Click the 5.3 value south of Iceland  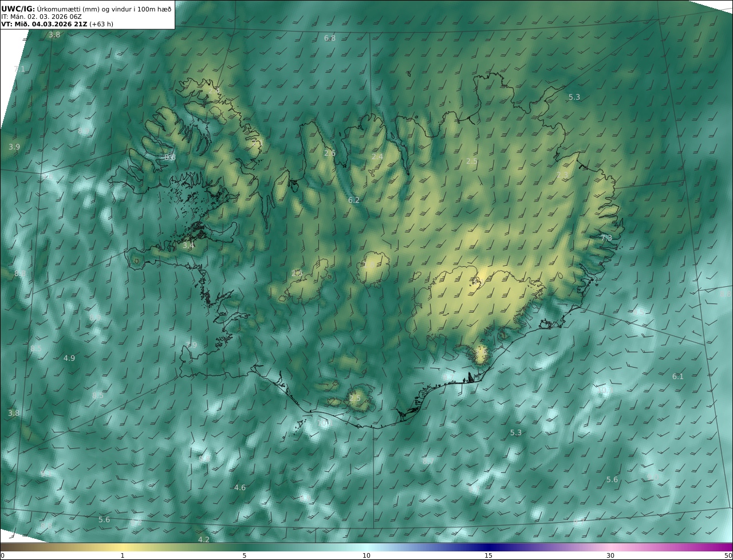click(x=516, y=433)
